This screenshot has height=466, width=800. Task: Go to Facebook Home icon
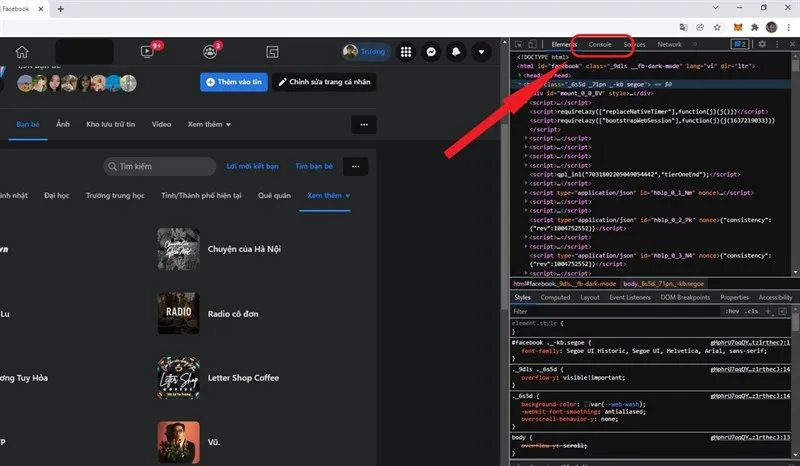(x=22, y=52)
